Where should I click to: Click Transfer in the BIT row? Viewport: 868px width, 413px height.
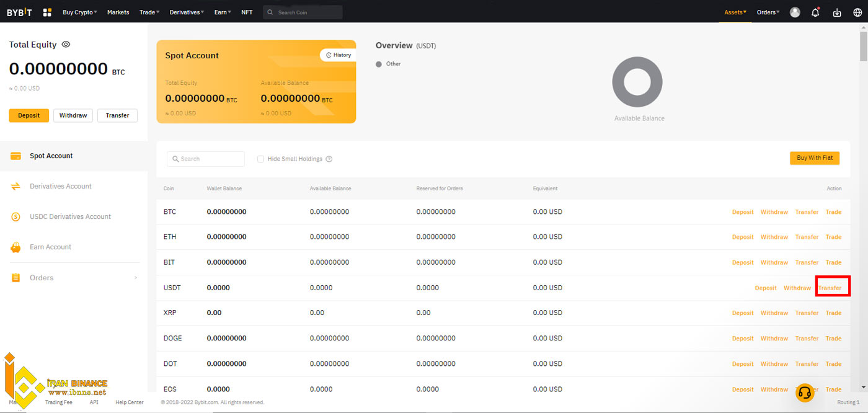[807, 262]
